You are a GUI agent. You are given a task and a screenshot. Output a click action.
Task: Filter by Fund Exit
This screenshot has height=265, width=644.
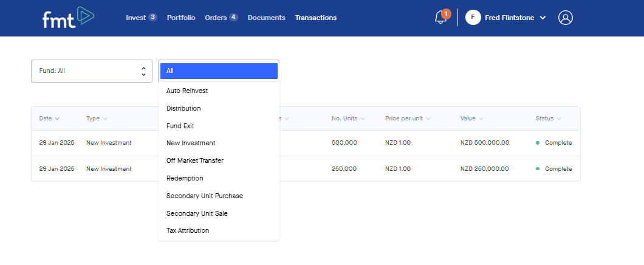coord(180,126)
